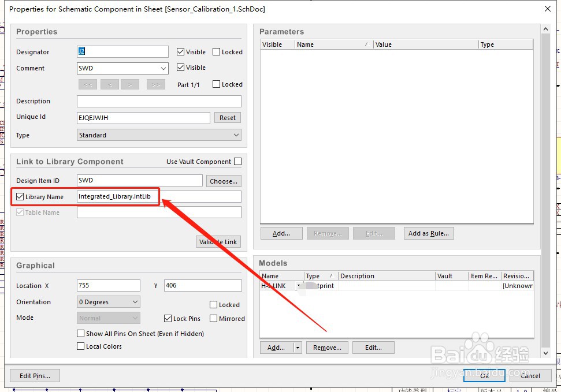Click the scrollbar up arrow at top right
The height and width of the screenshot is (392, 561).
[545, 29]
